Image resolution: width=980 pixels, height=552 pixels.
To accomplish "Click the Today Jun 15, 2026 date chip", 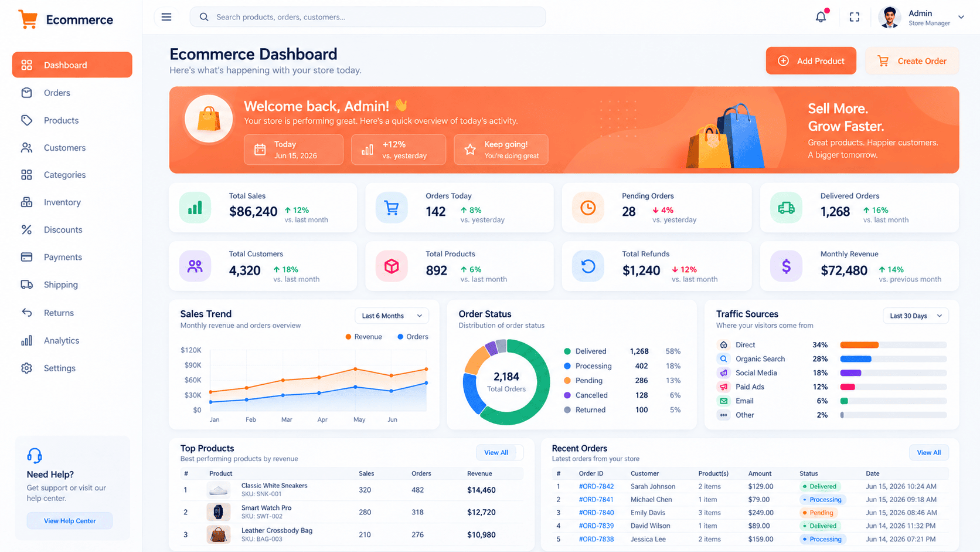I will pyautogui.click(x=294, y=150).
